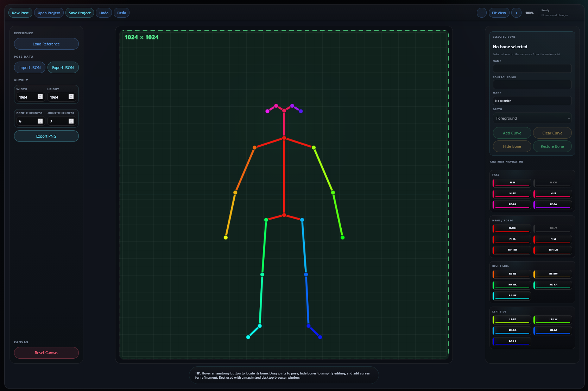
Task: Click the Redo button
Action: (x=122, y=13)
